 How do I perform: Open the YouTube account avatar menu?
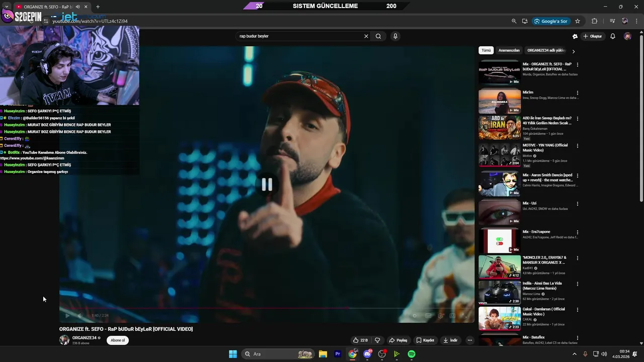627,36
